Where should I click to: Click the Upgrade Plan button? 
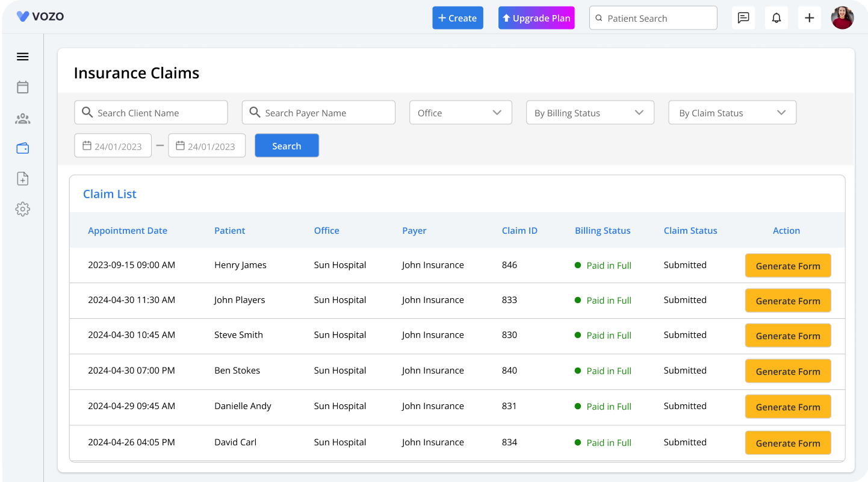pos(536,18)
